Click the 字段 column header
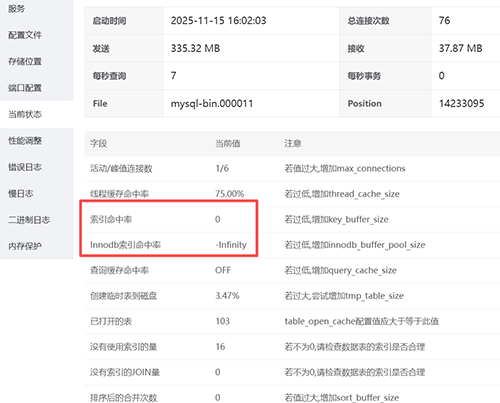The height and width of the screenshot is (403, 500). pyautogui.click(x=98, y=144)
